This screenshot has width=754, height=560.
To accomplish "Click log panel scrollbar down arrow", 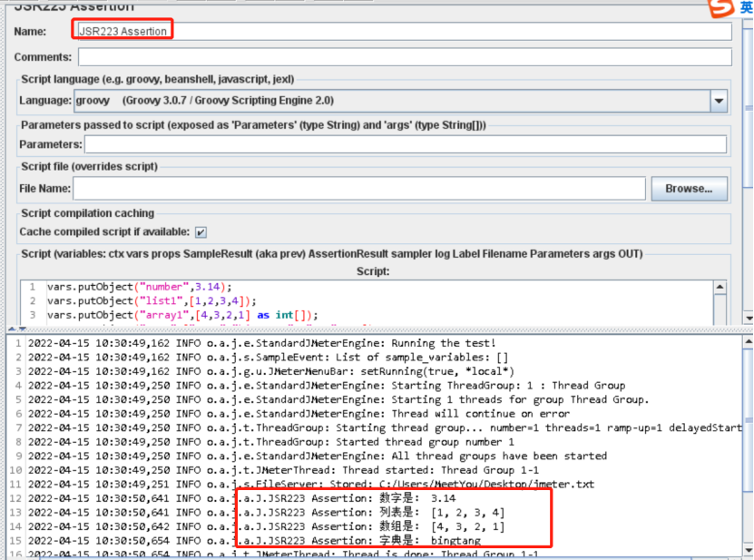I will coord(748,550).
